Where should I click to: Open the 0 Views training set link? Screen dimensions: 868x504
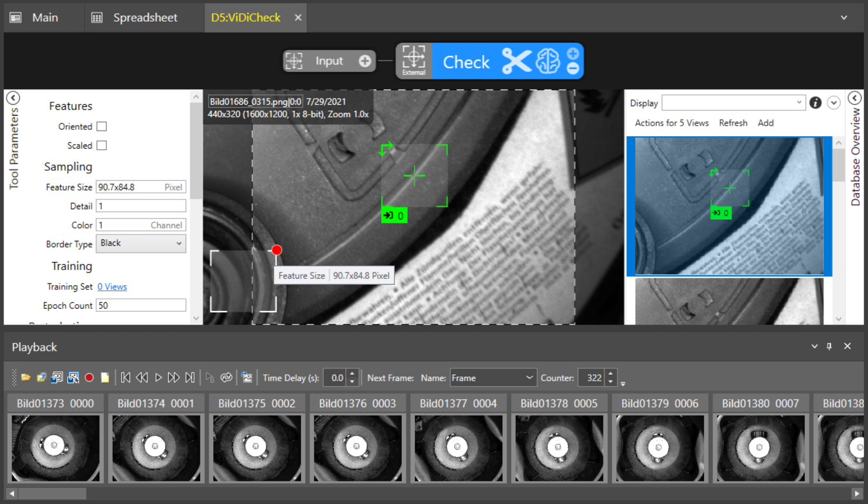(x=112, y=286)
